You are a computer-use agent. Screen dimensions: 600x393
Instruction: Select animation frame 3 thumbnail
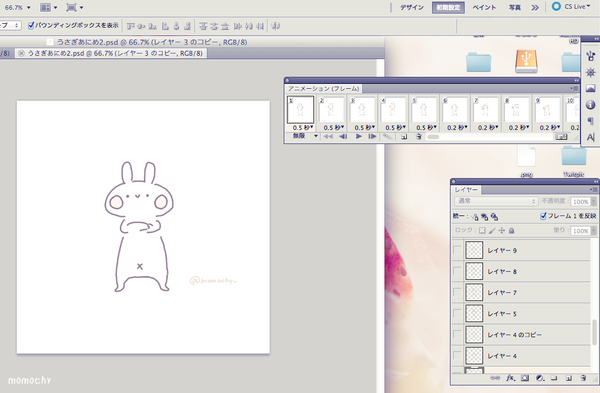[362, 110]
